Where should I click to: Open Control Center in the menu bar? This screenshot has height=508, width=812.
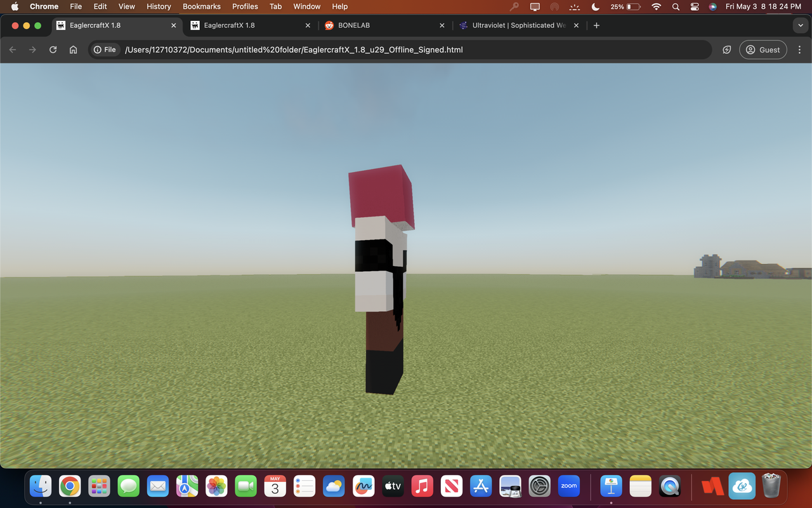pos(695,6)
